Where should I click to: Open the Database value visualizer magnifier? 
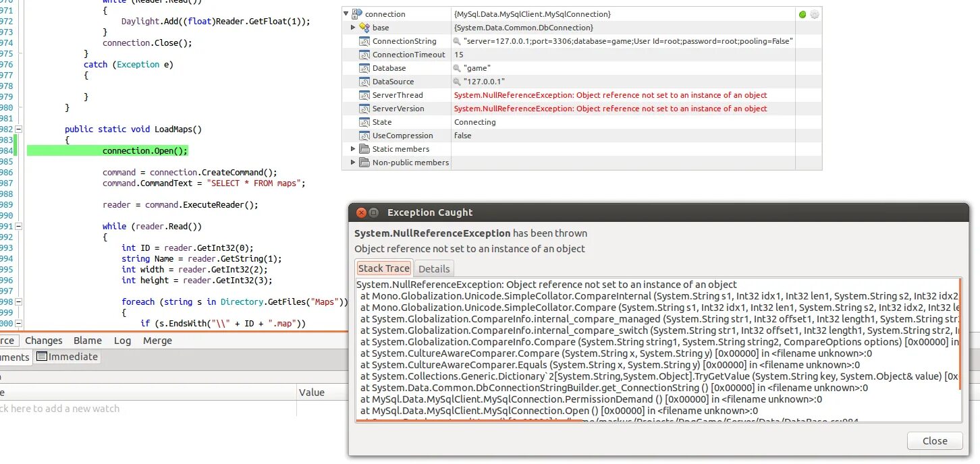click(x=457, y=68)
